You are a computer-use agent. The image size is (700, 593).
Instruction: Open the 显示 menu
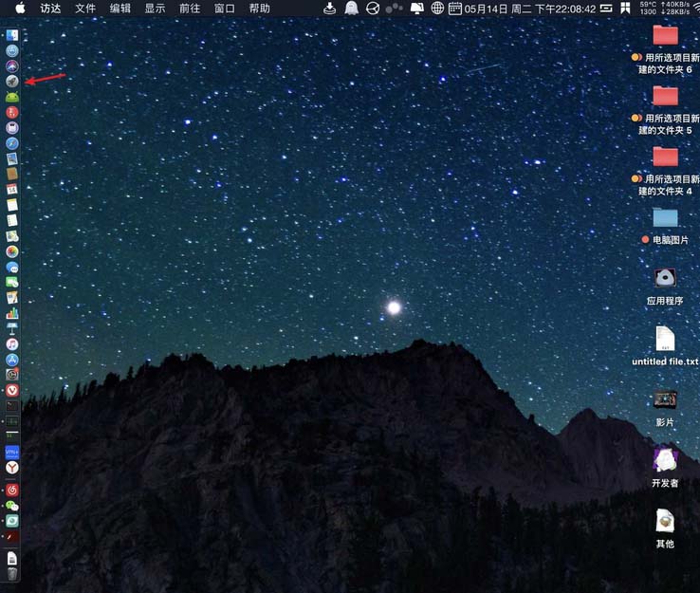(x=155, y=8)
